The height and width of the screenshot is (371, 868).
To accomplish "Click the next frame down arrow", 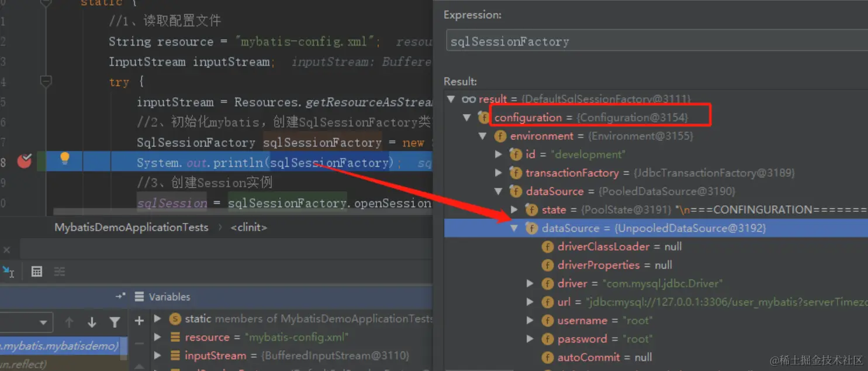I will [92, 322].
